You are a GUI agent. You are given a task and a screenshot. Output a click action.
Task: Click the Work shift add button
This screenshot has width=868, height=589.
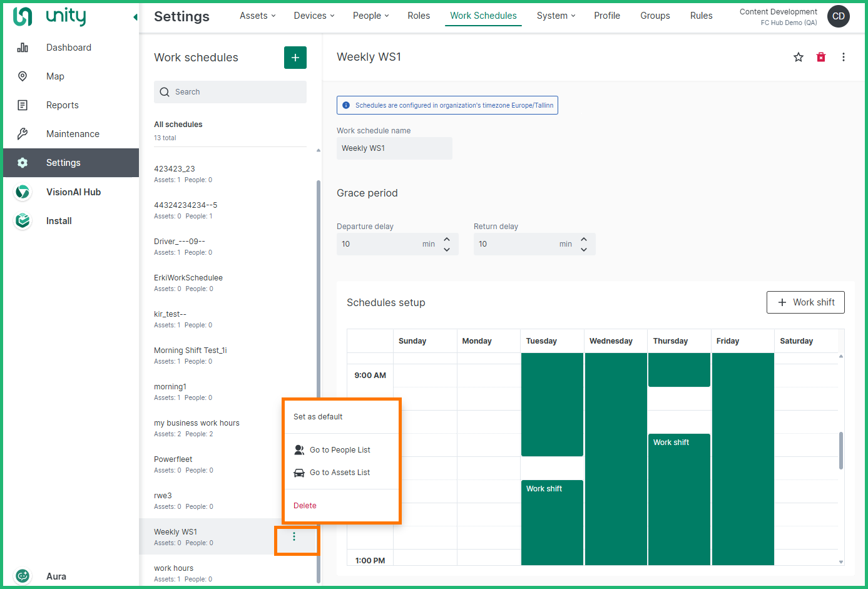805,302
